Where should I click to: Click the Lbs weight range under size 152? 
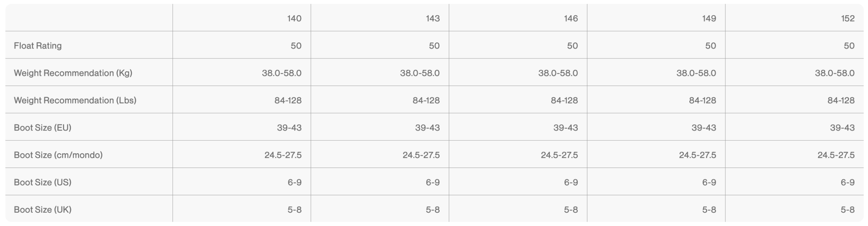pos(841,100)
